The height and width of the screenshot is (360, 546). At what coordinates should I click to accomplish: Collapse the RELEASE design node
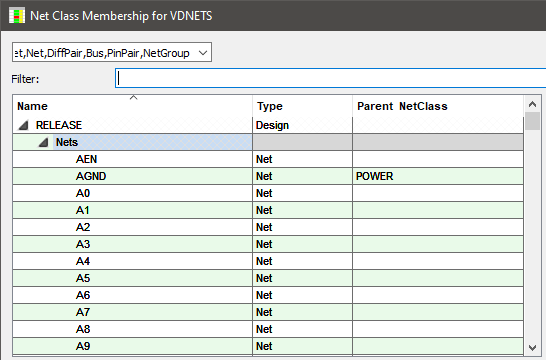point(23,125)
